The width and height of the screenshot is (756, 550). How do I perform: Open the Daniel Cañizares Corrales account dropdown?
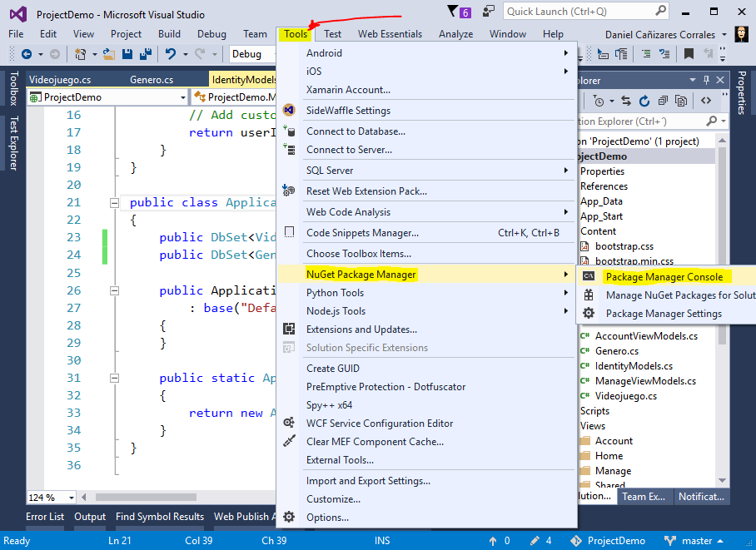(724, 35)
